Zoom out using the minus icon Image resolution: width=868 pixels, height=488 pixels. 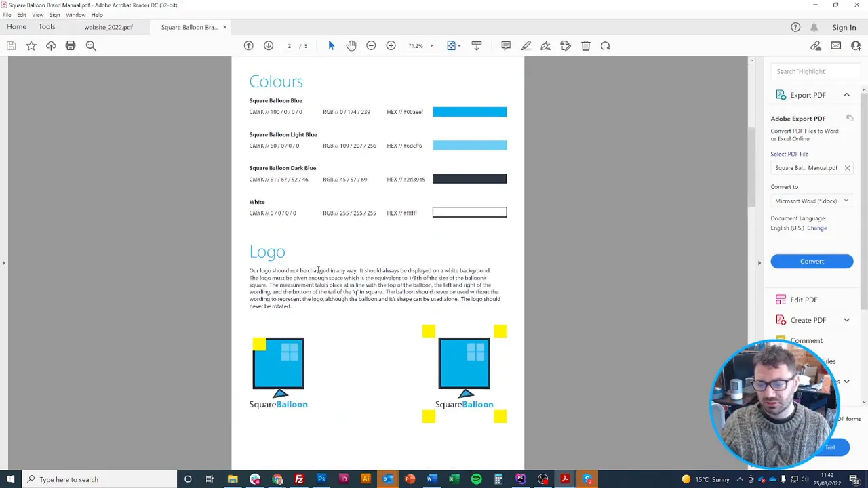pyautogui.click(x=371, y=45)
